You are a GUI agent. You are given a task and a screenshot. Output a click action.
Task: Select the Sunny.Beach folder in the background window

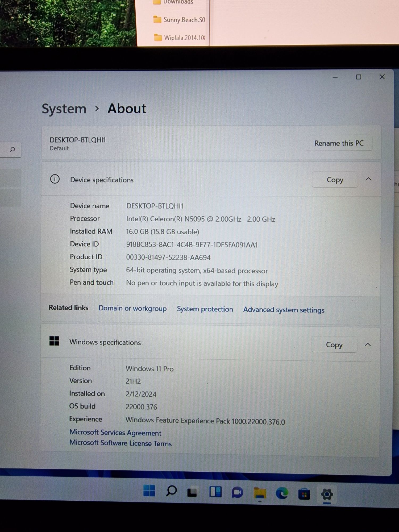click(x=179, y=20)
